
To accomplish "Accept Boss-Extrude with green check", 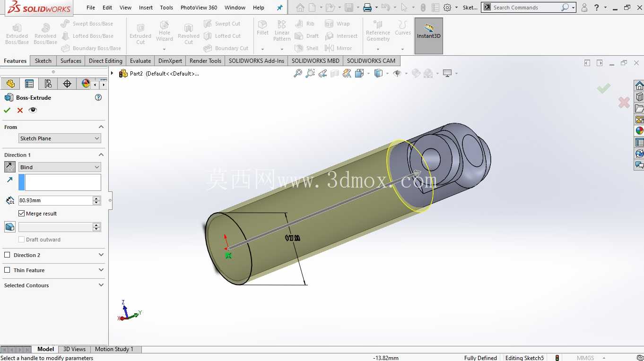I will pyautogui.click(x=7, y=110).
